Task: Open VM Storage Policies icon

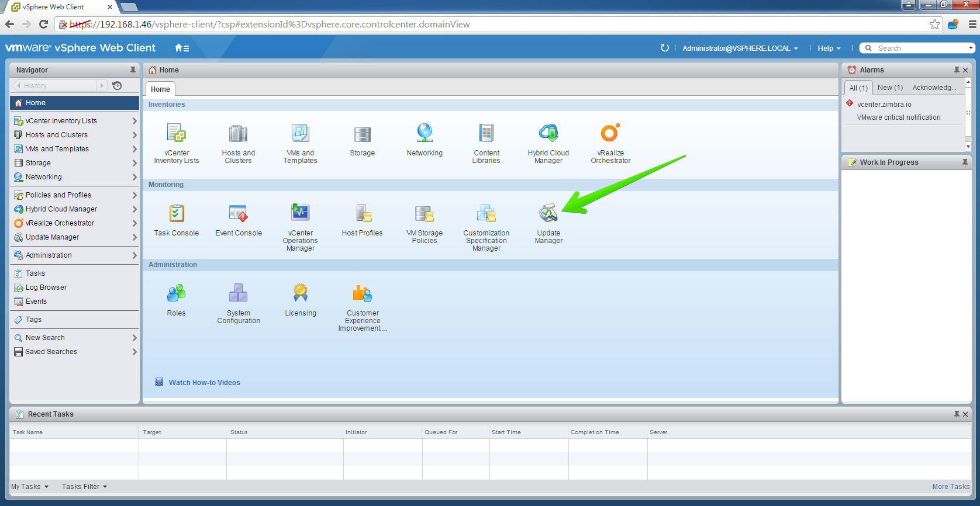Action: coord(425,214)
